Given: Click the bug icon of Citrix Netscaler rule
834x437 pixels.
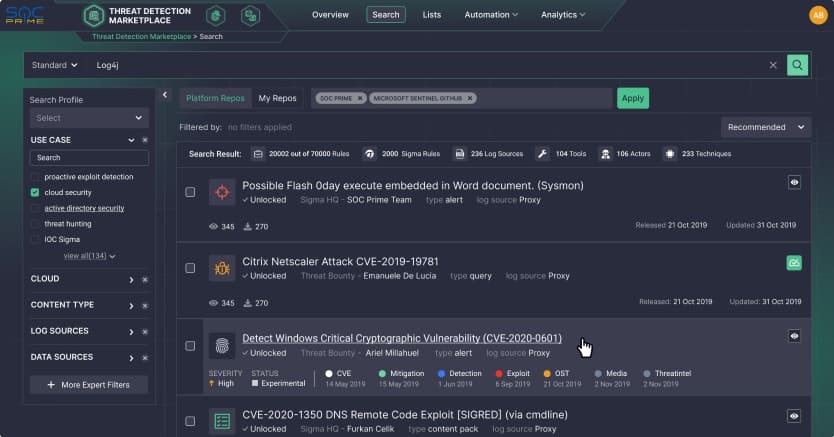Looking at the screenshot, I should (222, 268).
